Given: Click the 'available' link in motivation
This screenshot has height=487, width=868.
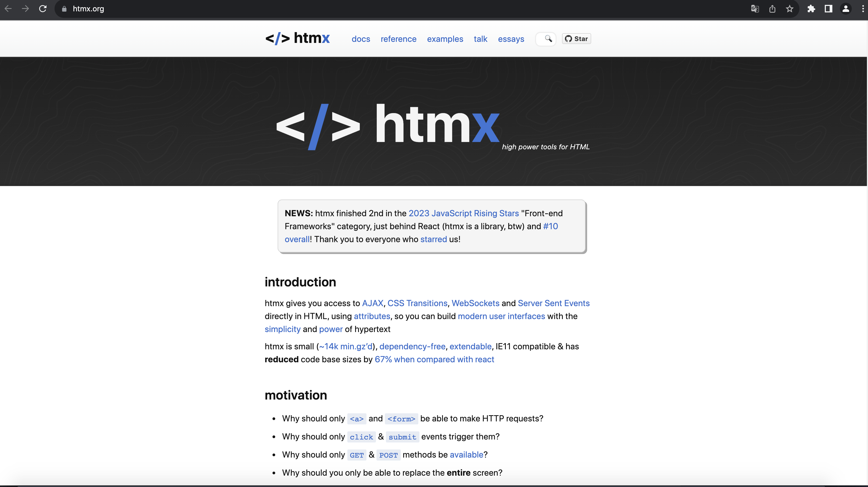Looking at the screenshot, I should tap(466, 455).
